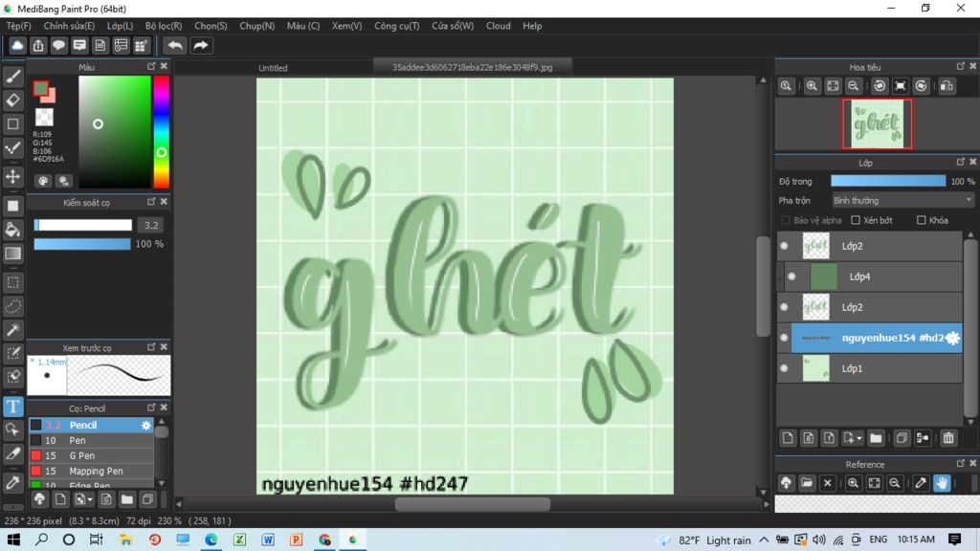Toggle Bảo vệ alpha checkbox
Image resolution: width=980 pixels, height=551 pixels.
point(787,221)
